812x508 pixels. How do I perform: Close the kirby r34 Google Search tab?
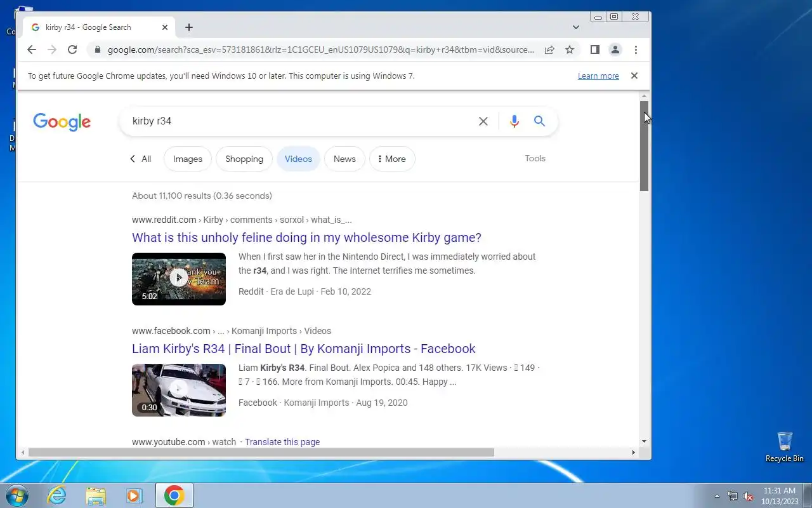tap(165, 27)
